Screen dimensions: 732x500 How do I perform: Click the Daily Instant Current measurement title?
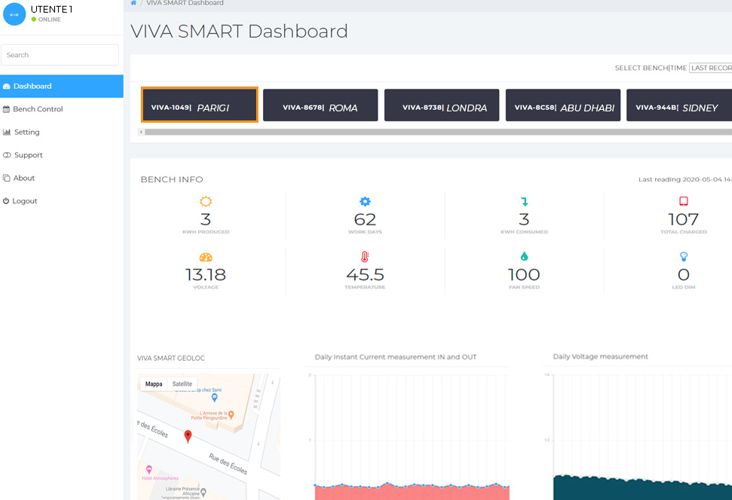click(395, 357)
